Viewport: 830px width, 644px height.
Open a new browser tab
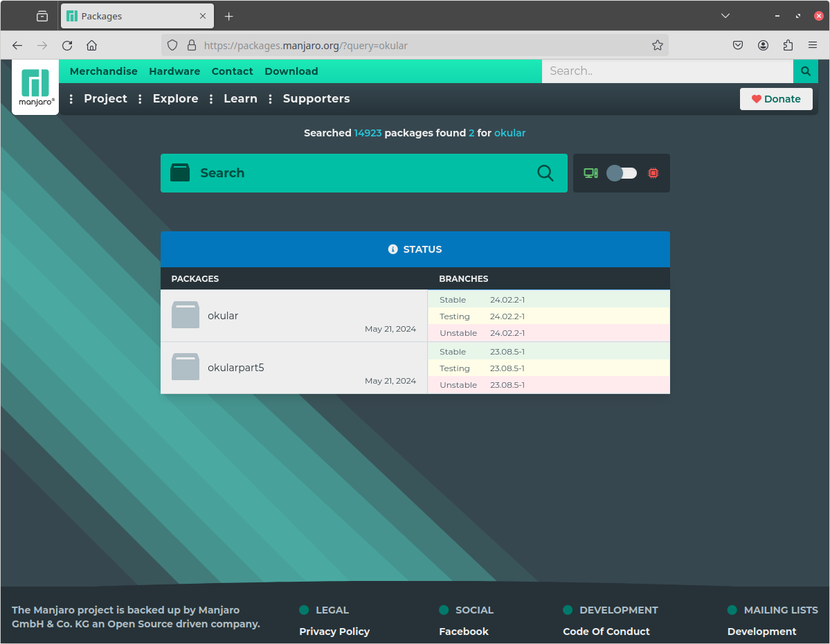[x=228, y=17]
